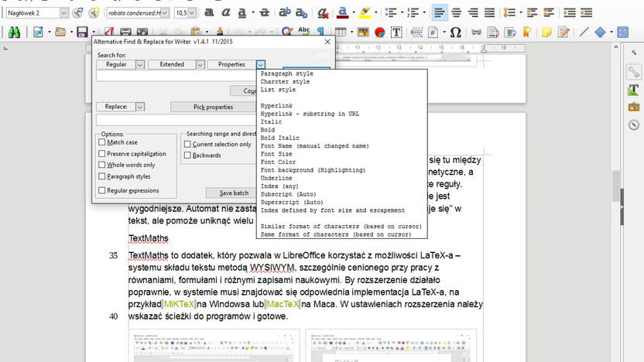Click the Save batch button
Image resolution: width=644 pixels, height=362 pixels.
tap(234, 193)
